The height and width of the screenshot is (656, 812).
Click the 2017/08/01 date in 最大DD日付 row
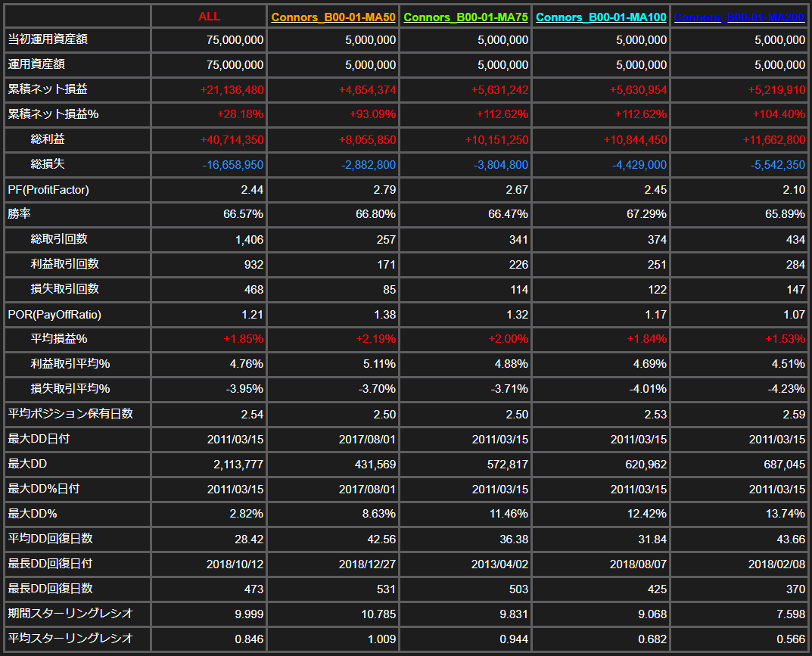click(367, 440)
